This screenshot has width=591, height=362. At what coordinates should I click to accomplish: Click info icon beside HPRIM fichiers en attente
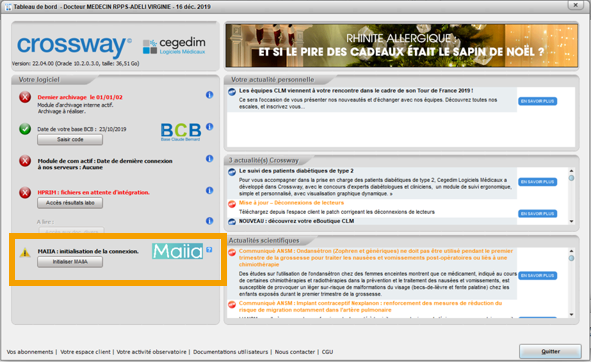[210, 190]
